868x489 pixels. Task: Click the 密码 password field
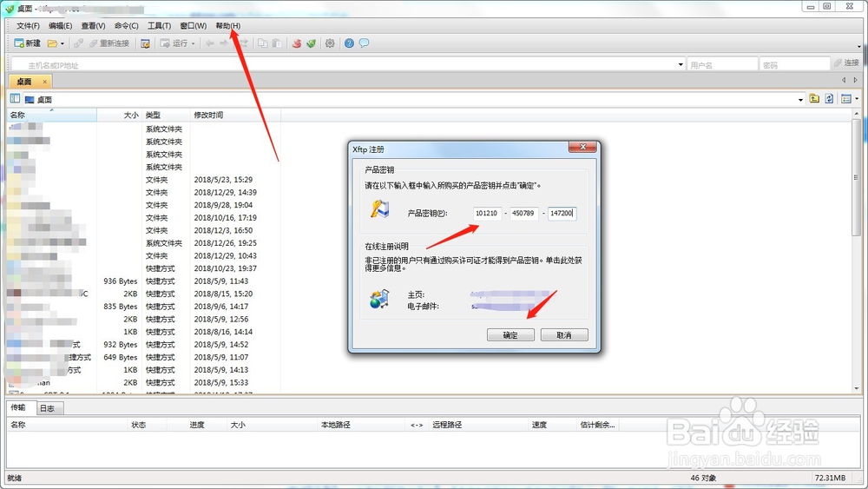794,65
